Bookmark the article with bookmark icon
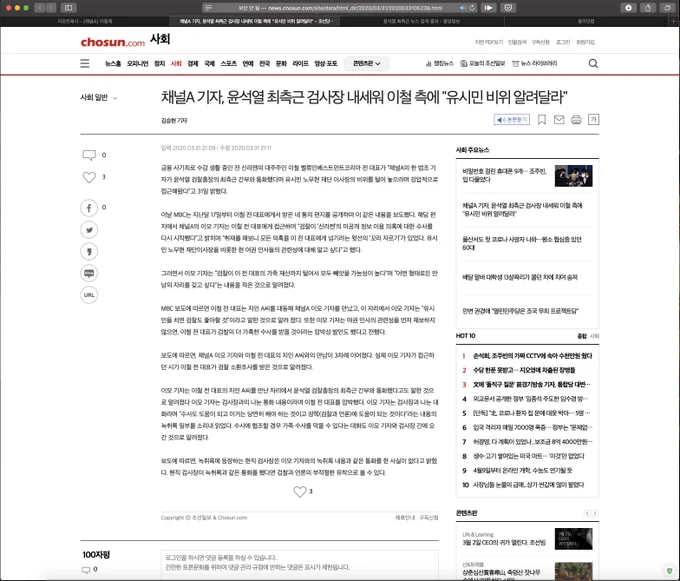The width and height of the screenshot is (680, 581). coord(542,120)
